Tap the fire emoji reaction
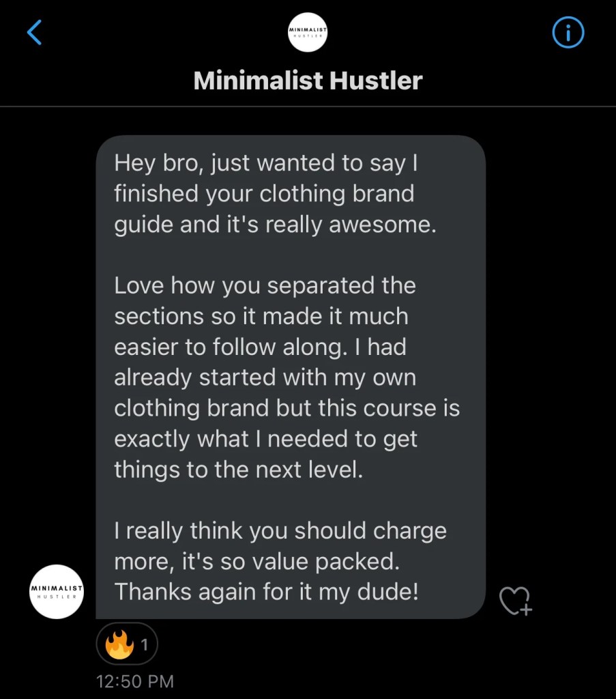The image size is (616, 699). 119,644
